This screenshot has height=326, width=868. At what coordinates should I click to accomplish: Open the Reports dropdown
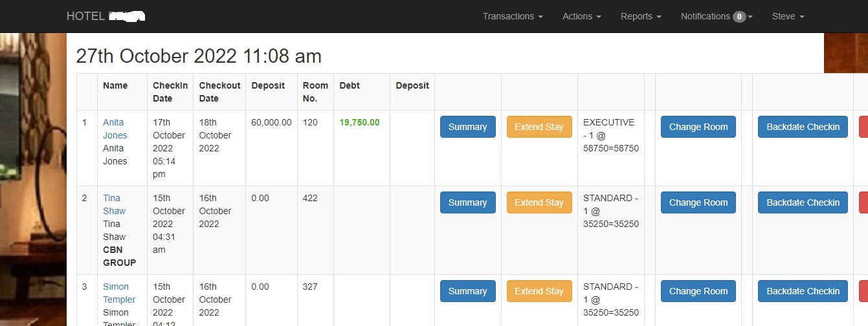click(x=640, y=16)
